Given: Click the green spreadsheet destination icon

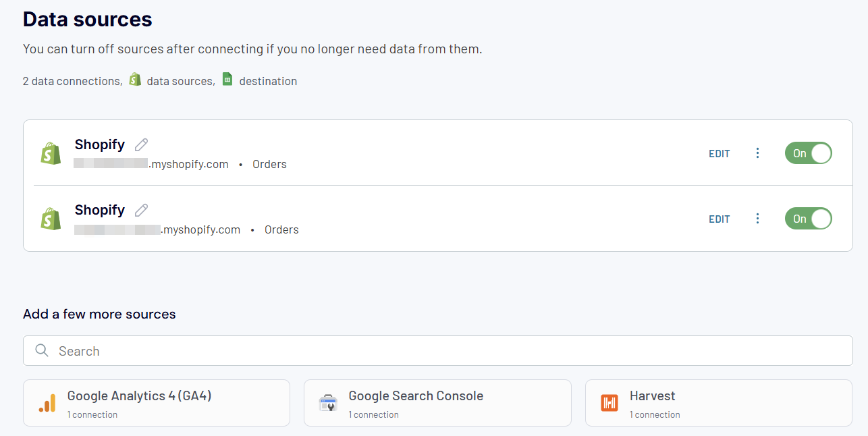Looking at the screenshot, I should 227,79.
